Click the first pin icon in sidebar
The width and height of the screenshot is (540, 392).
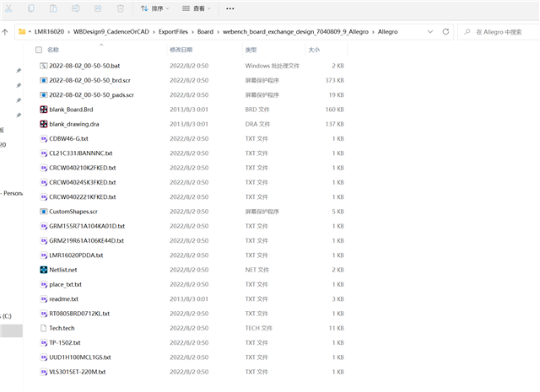pos(19,71)
